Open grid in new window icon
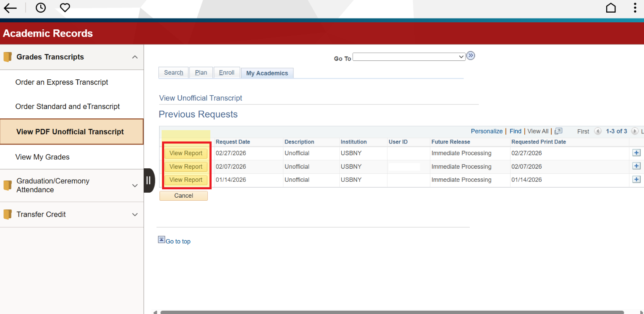The height and width of the screenshot is (314, 644). (x=558, y=131)
